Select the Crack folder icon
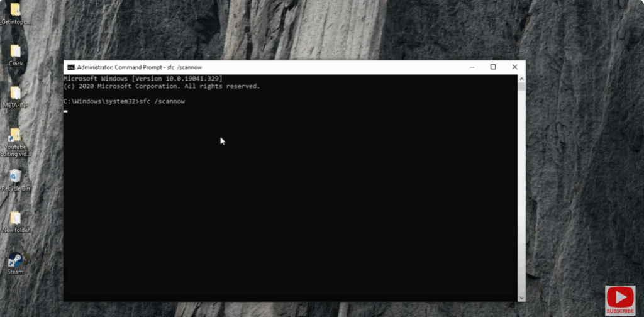 tap(16, 52)
